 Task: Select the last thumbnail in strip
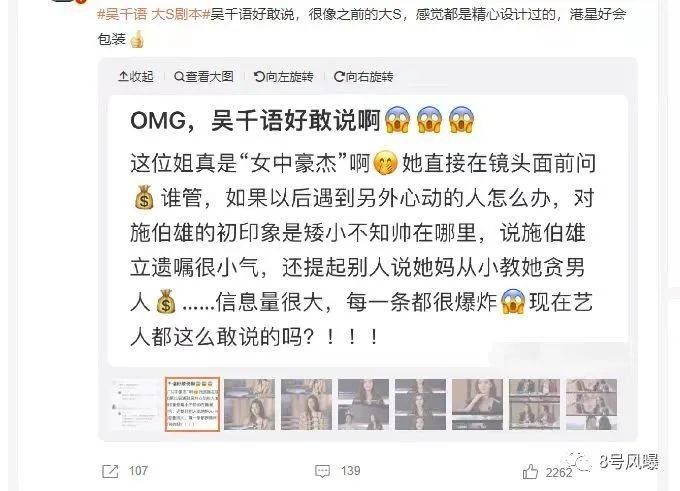(x=591, y=405)
